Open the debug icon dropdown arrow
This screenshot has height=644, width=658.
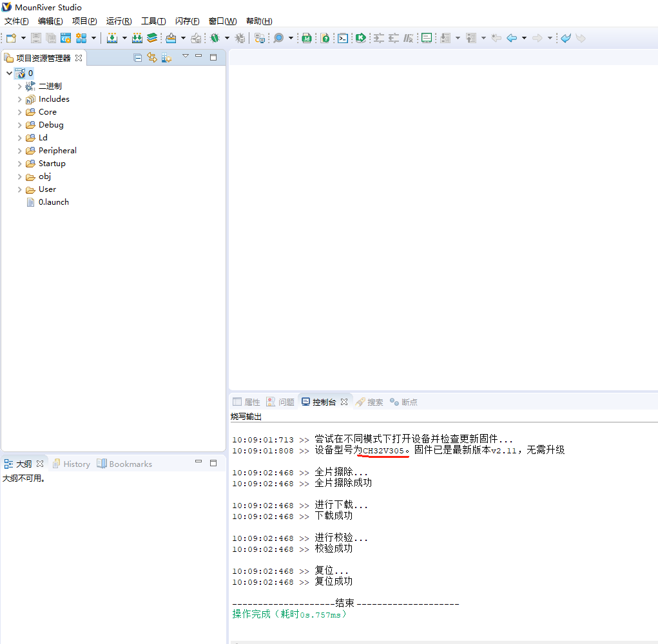227,39
